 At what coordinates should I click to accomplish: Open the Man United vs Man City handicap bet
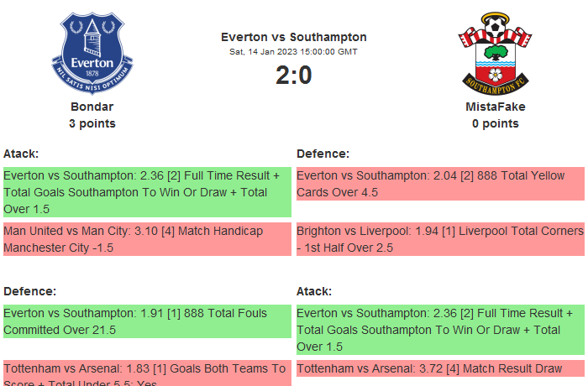tap(147, 239)
